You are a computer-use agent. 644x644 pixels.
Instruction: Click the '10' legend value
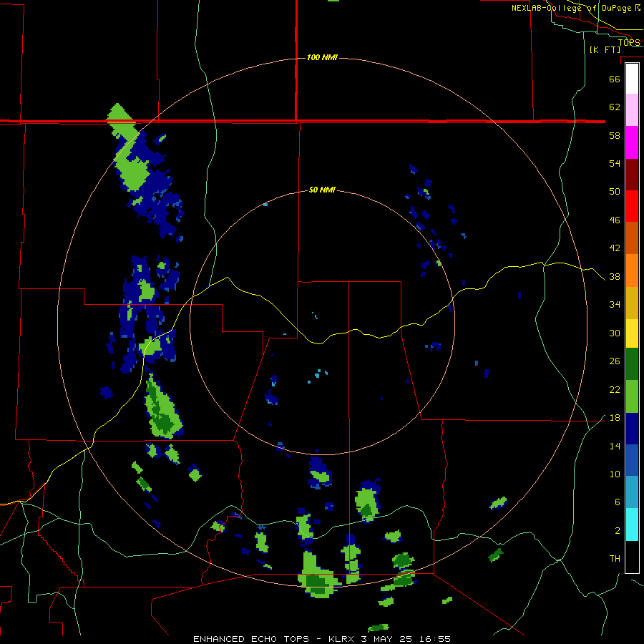(x=615, y=474)
